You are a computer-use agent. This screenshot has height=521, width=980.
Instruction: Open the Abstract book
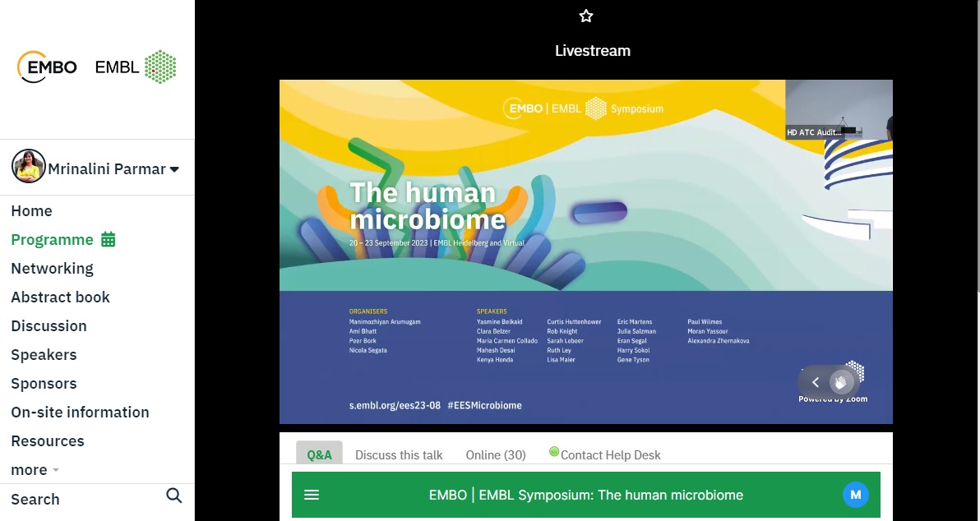point(60,297)
